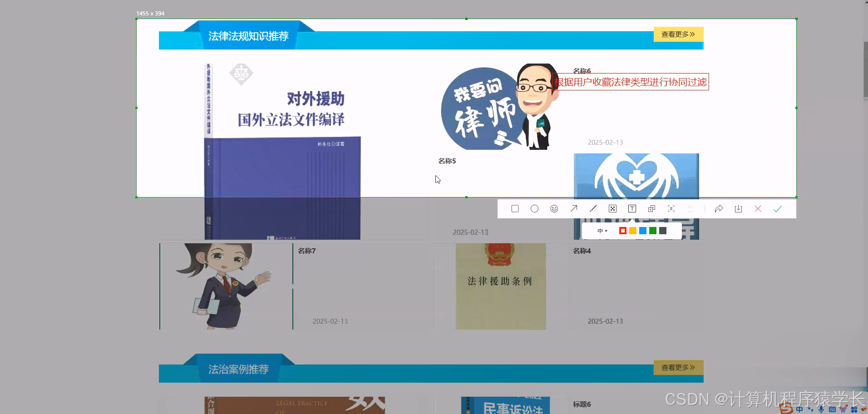868x414 pixels.
Task: Open the stroke size dropdown labeled 中
Action: coord(602,231)
